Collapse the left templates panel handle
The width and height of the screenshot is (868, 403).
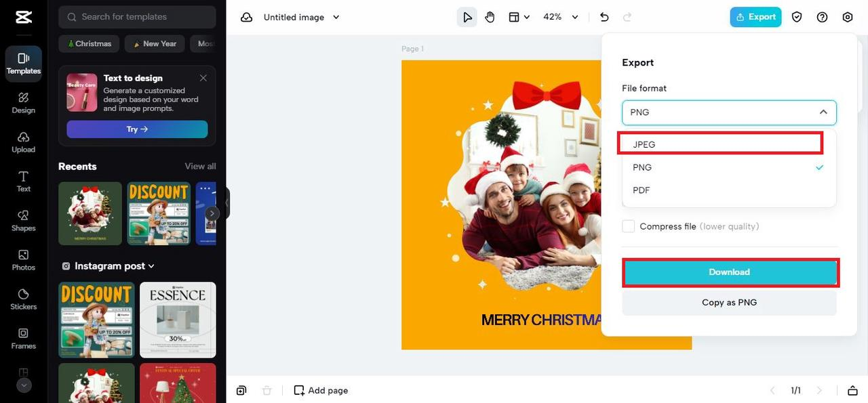coord(227,203)
